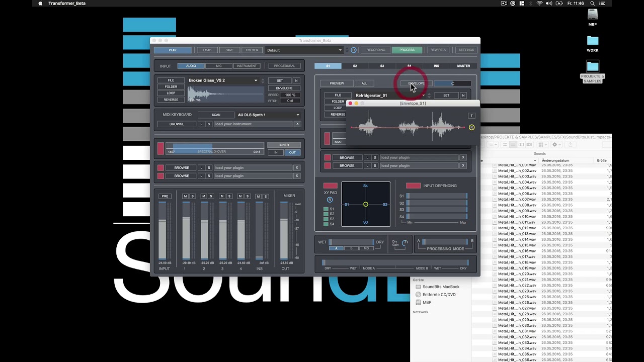The image size is (644, 362).
Task: Click the green PROCESS button
Action: pos(407,50)
